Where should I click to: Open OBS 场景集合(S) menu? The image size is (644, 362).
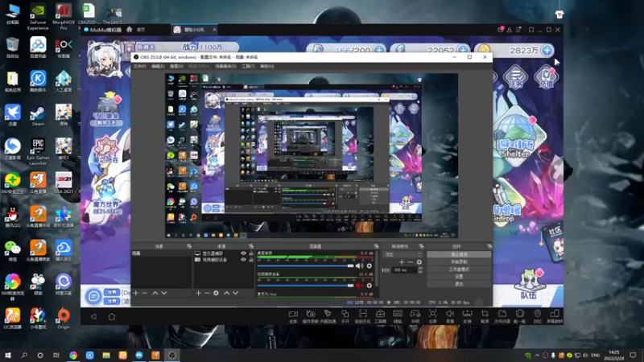point(226,66)
